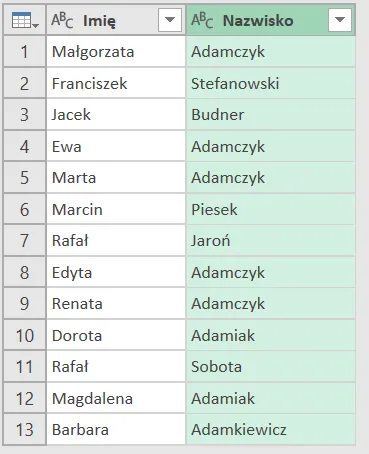Select row number 7
This screenshot has height=454, width=369.
coord(25,241)
